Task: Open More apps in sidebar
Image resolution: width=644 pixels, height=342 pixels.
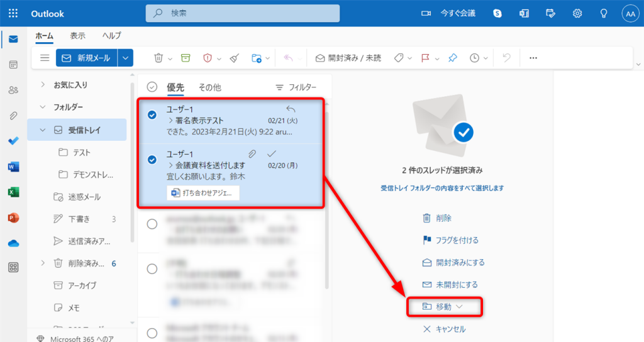Action: click(13, 268)
